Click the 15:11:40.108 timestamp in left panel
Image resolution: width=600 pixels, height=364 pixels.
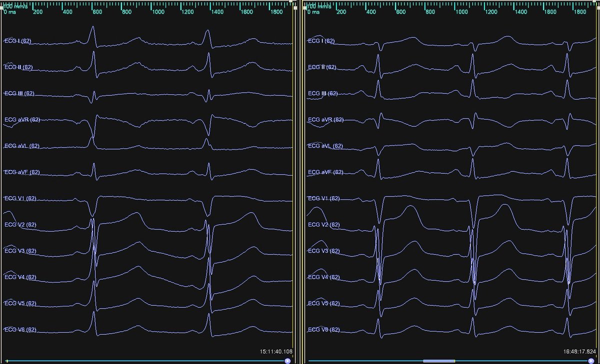coord(276,351)
